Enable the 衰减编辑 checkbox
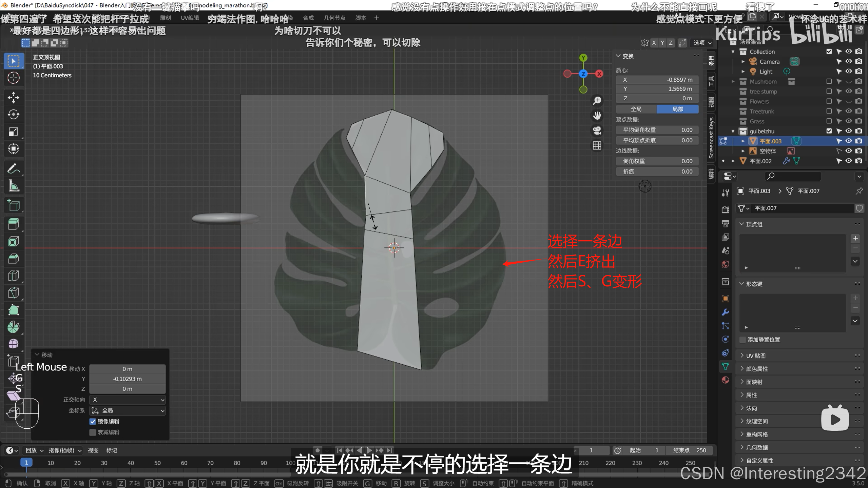868x488 pixels. tap(93, 432)
